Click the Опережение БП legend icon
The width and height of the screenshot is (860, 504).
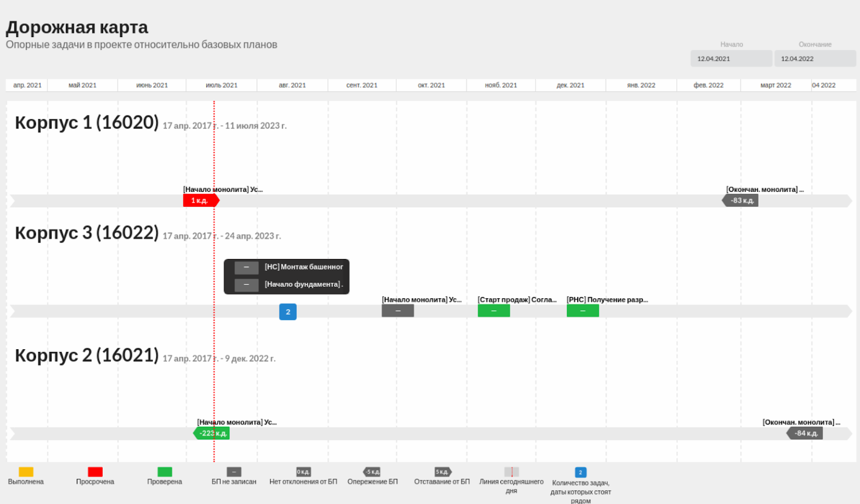[372, 472]
